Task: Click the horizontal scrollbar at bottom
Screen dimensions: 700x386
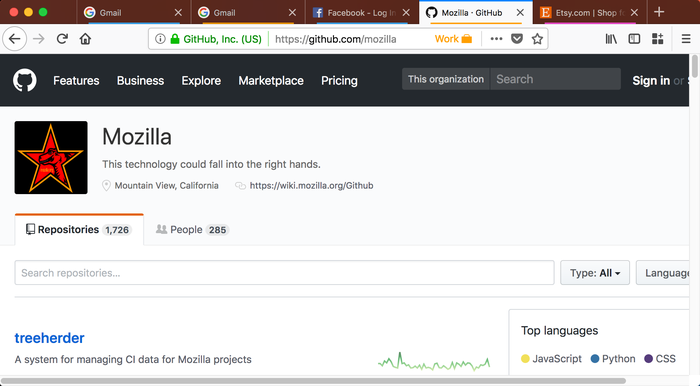Action: pos(312,381)
